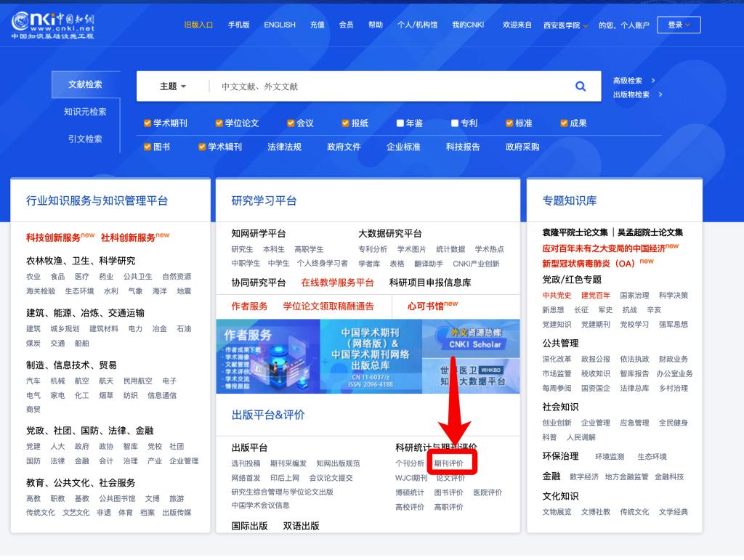Open 学位论文领取稿酬通告 link
The height and width of the screenshot is (560, 744).
click(328, 307)
